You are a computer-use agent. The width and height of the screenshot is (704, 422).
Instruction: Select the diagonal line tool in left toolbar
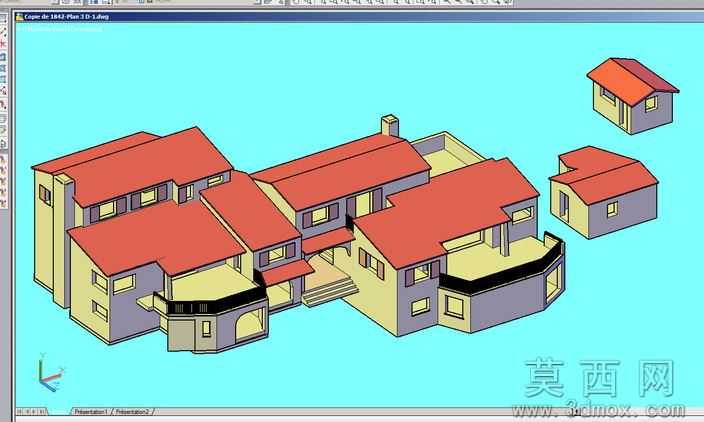click(x=3, y=31)
